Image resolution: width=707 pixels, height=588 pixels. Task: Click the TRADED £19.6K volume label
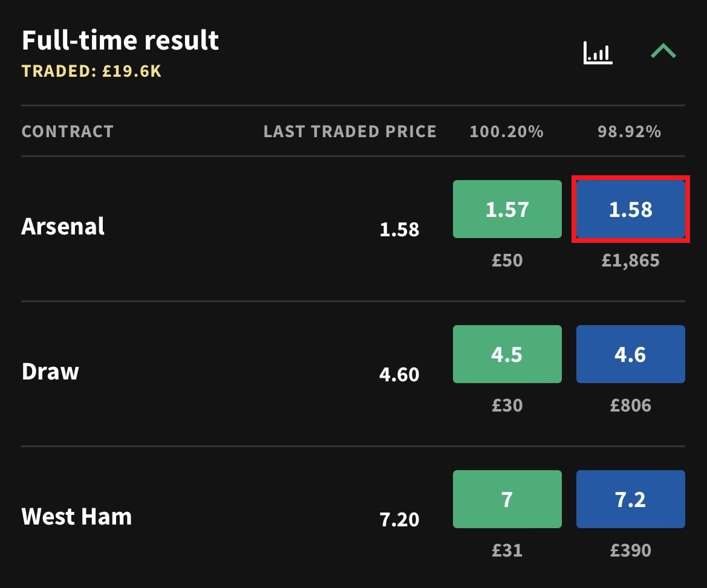click(91, 71)
